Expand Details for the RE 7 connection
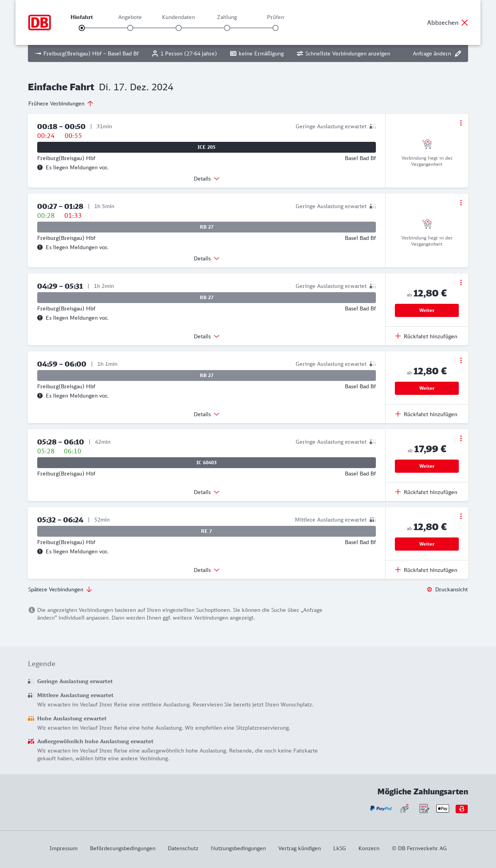The width and height of the screenshot is (496, 868). [207, 570]
